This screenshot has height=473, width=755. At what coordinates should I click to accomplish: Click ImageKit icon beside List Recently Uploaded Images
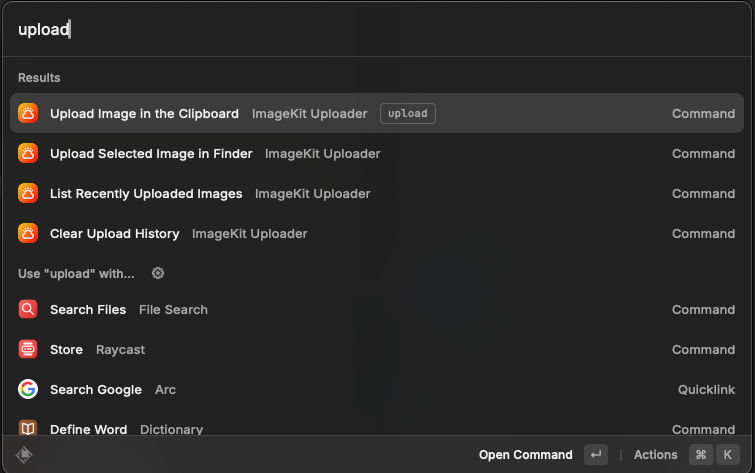(x=28, y=194)
